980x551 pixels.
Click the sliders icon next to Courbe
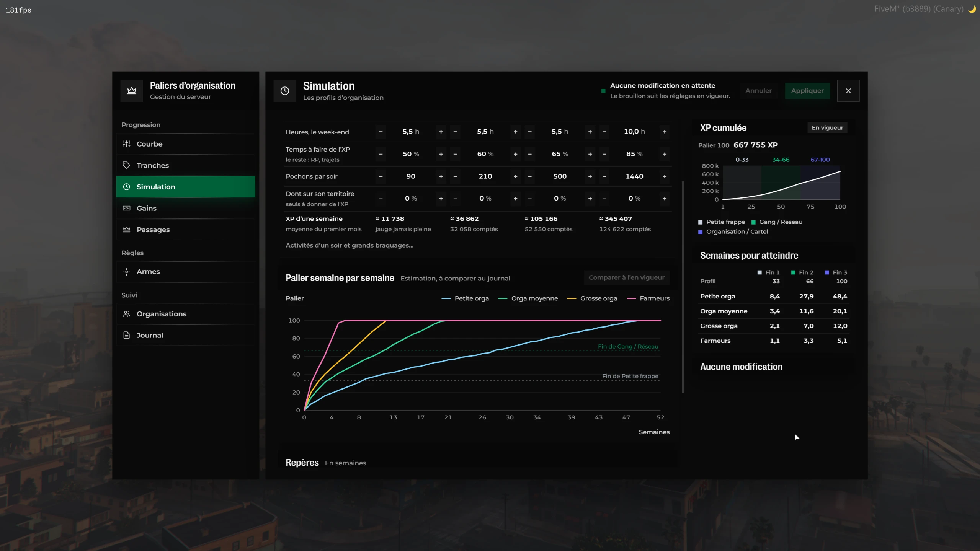pyautogui.click(x=127, y=144)
